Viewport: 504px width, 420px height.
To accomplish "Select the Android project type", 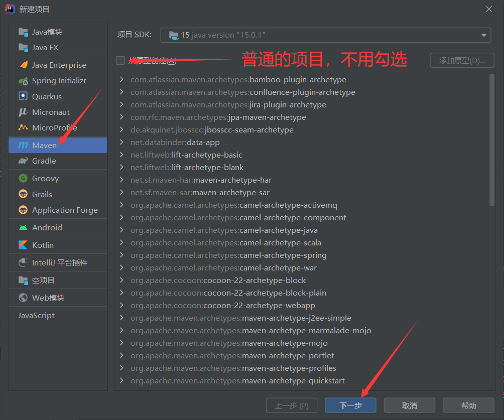I will (58, 227).
